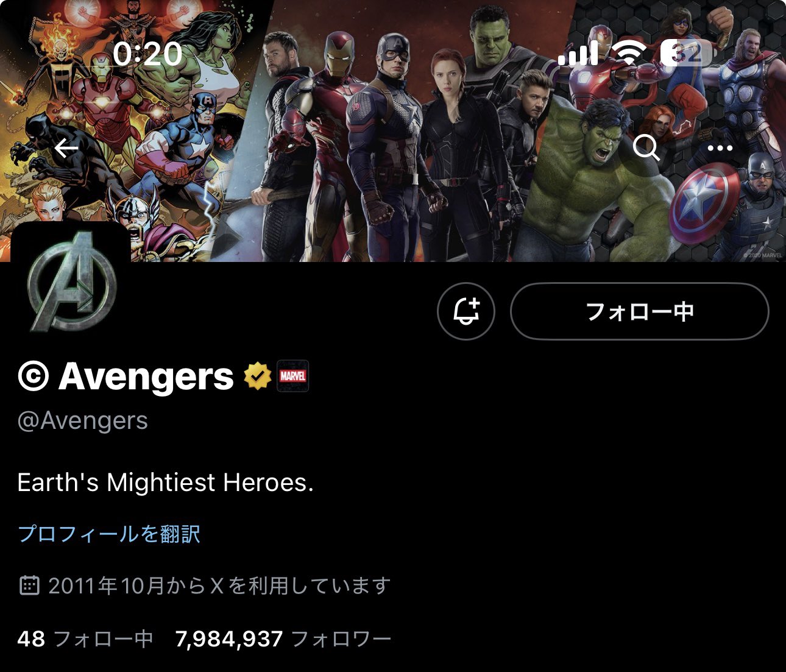Open the profile search magnifier icon
786x672 pixels.
coord(646,147)
